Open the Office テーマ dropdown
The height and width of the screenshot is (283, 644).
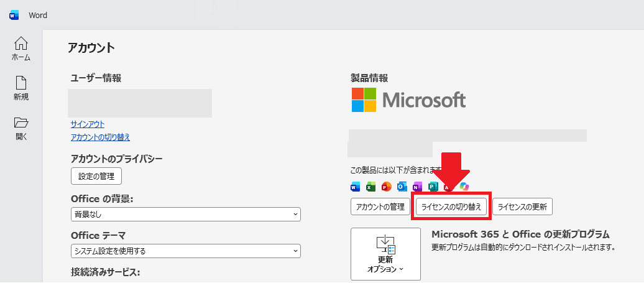tap(186, 251)
